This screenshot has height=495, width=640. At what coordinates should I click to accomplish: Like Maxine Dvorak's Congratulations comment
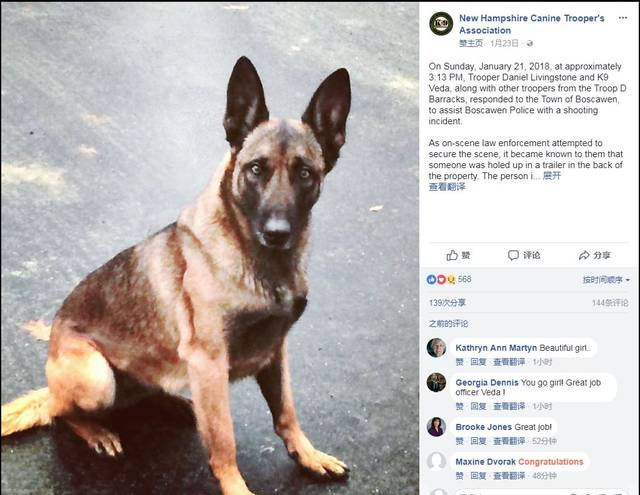click(x=460, y=476)
